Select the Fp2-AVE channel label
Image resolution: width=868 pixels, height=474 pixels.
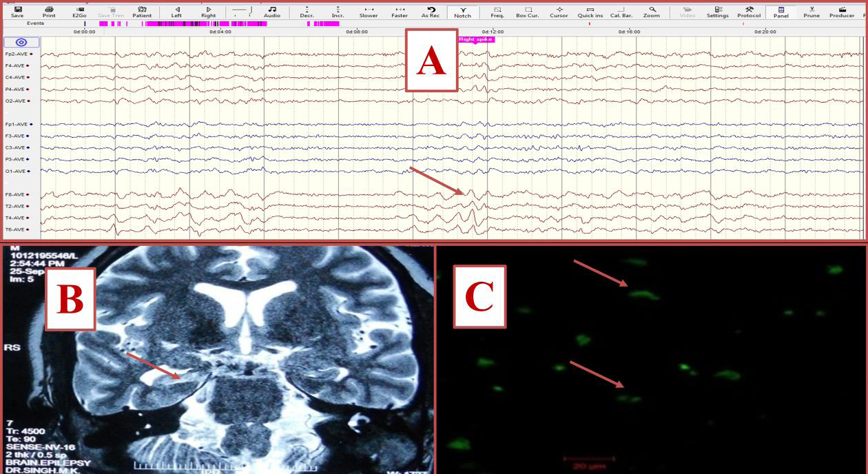(x=17, y=54)
